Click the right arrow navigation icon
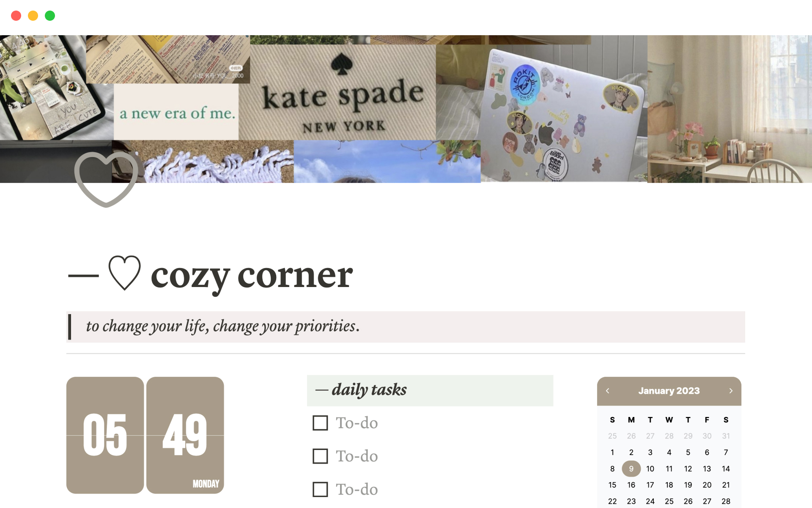This screenshot has height=508, width=812. pyautogui.click(x=731, y=391)
